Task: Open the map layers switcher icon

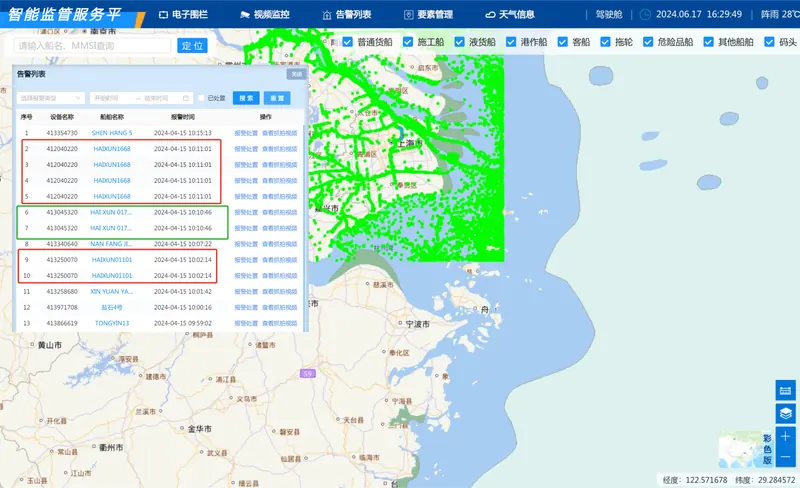Action: tap(785, 413)
